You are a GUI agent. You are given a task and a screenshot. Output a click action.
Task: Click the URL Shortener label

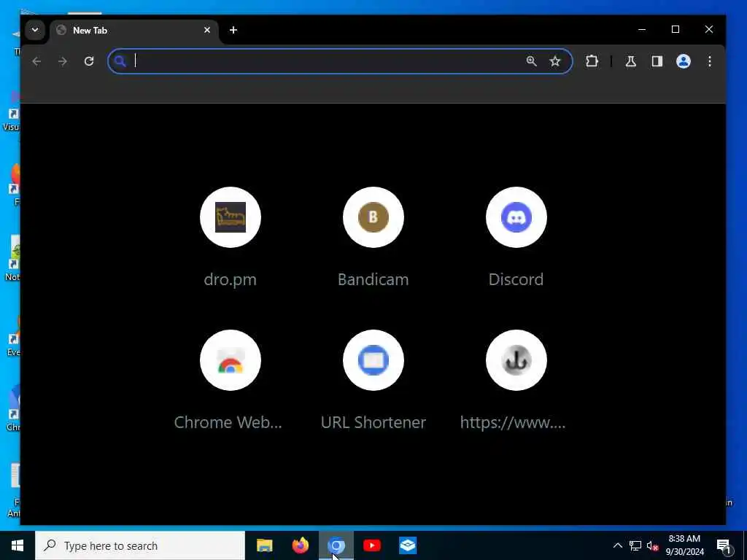(x=373, y=422)
